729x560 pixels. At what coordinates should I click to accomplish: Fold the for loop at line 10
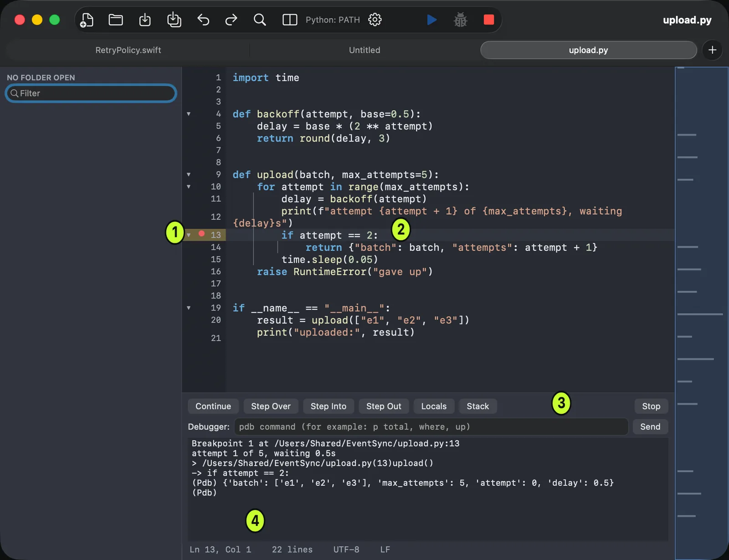[x=189, y=186]
